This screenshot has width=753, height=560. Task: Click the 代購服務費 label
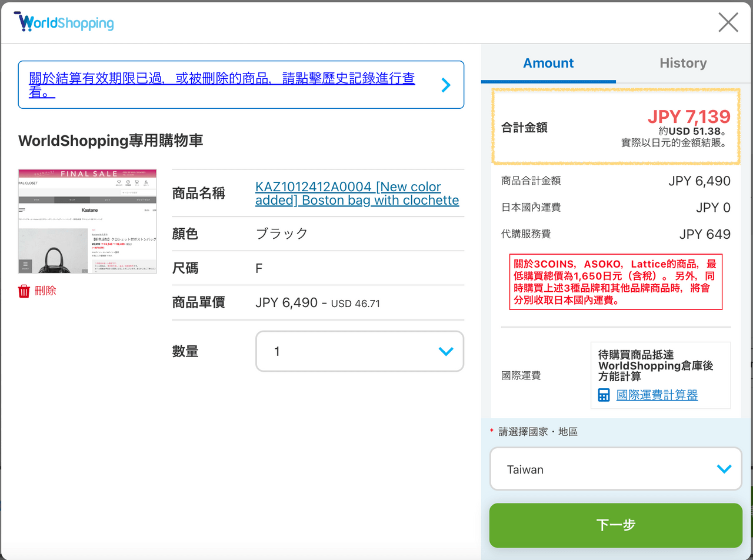[526, 234]
